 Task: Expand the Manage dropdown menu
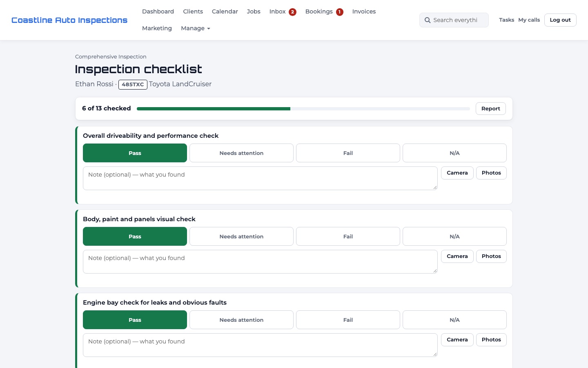coord(196,28)
